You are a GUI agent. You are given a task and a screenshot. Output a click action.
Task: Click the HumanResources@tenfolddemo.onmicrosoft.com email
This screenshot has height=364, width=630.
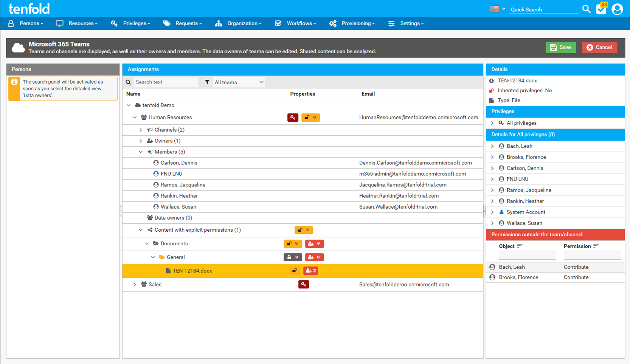tap(419, 118)
